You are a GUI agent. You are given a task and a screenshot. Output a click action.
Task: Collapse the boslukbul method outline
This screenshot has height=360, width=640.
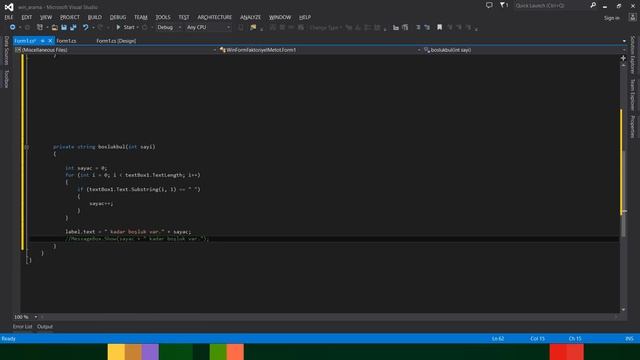[27, 147]
